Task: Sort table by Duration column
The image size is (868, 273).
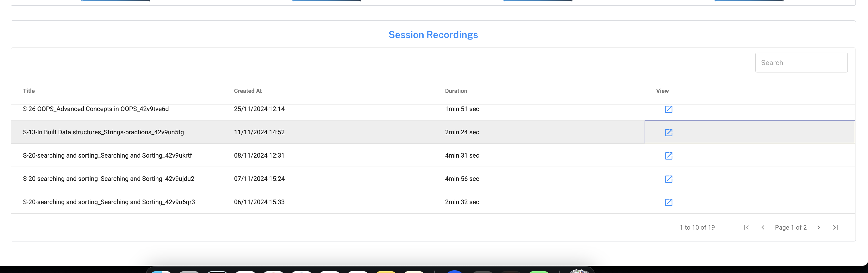Action: (x=456, y=91)
